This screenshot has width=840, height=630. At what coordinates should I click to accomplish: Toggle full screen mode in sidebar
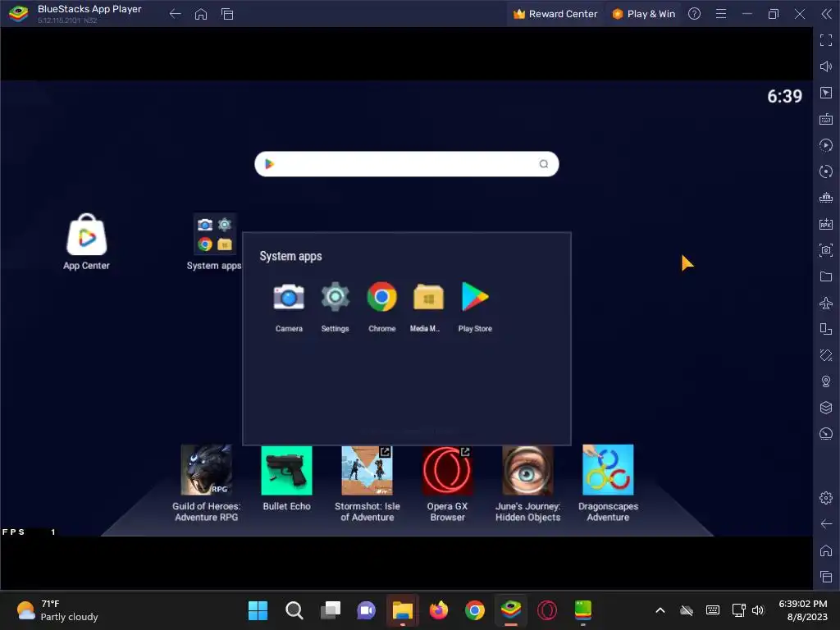(826, 40)
